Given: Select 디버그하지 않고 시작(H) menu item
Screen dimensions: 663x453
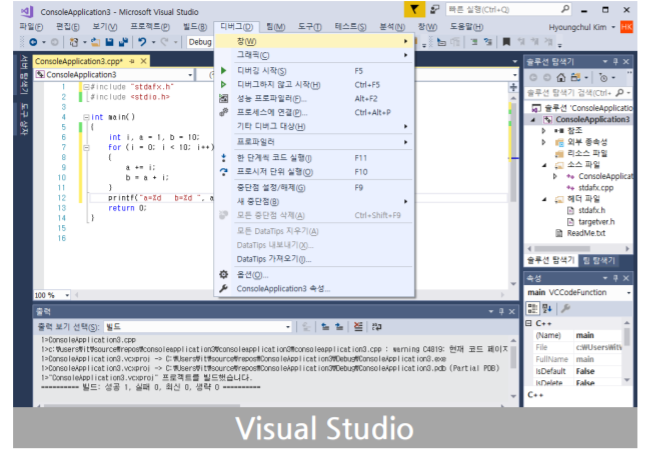Looking at the screenshot, I should coord(314,85).
